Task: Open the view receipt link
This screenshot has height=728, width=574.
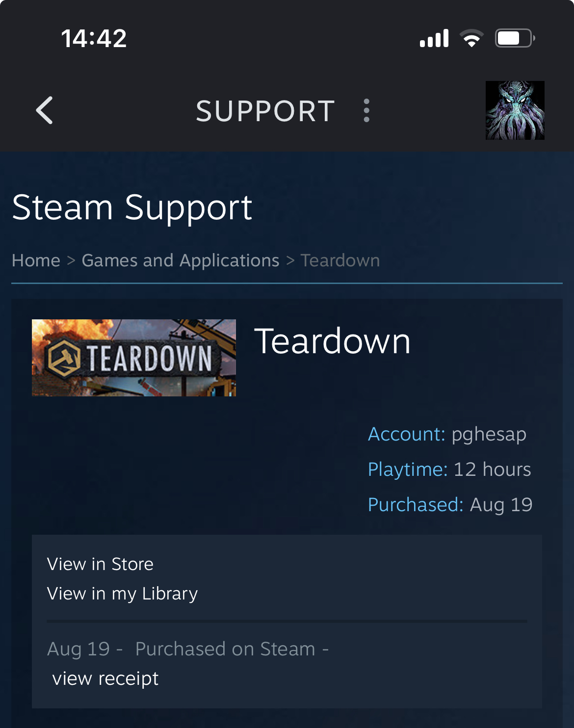Action: [105, 678]
